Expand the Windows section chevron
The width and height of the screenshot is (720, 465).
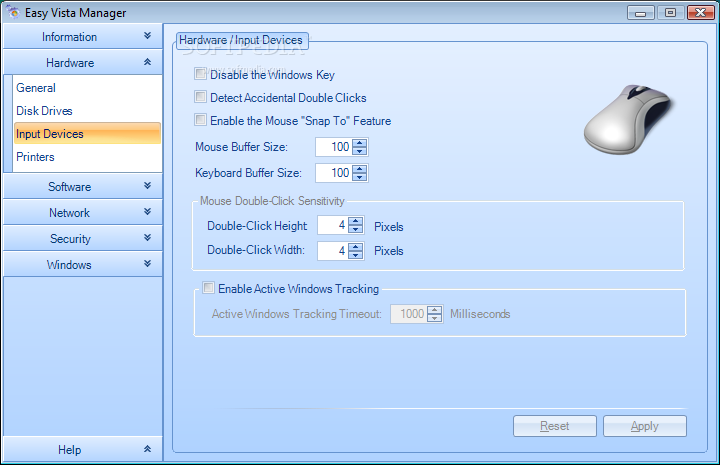[x=147, y=263]
